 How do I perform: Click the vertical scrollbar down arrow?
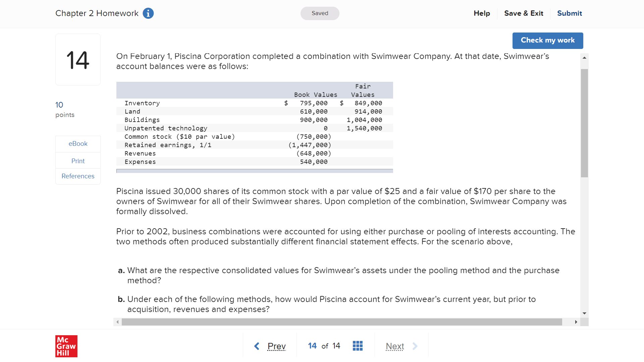[584, 313]
